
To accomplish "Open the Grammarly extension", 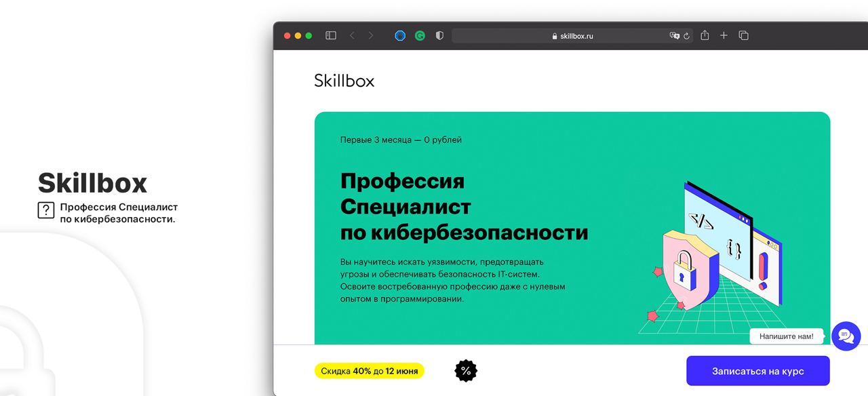I will [x=420, y=36].
